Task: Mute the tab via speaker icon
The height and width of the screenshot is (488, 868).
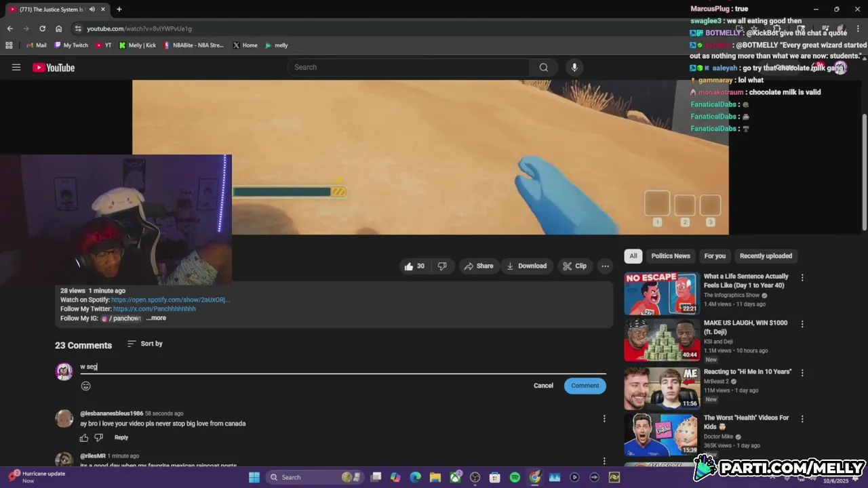Action: tap(92, 9)
